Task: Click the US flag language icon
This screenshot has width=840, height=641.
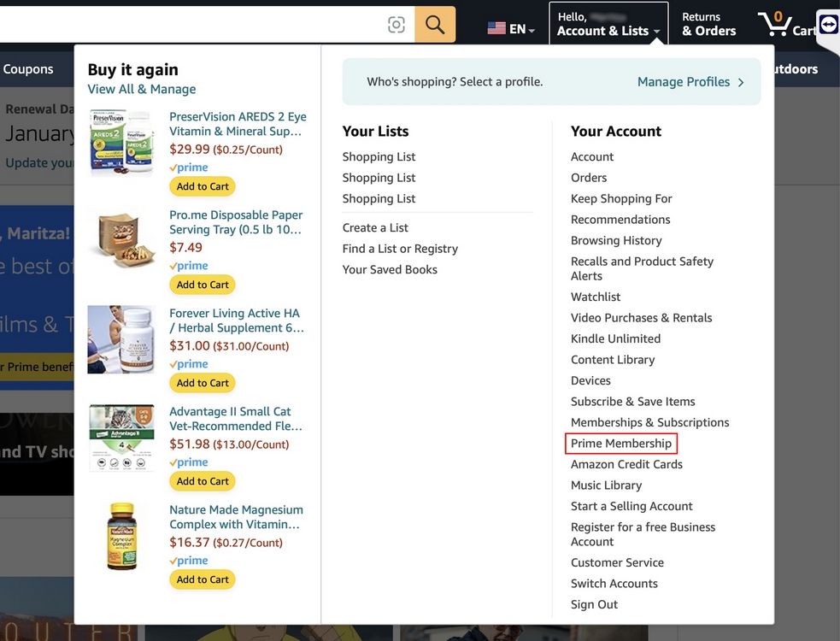Action: click(497, 27)
